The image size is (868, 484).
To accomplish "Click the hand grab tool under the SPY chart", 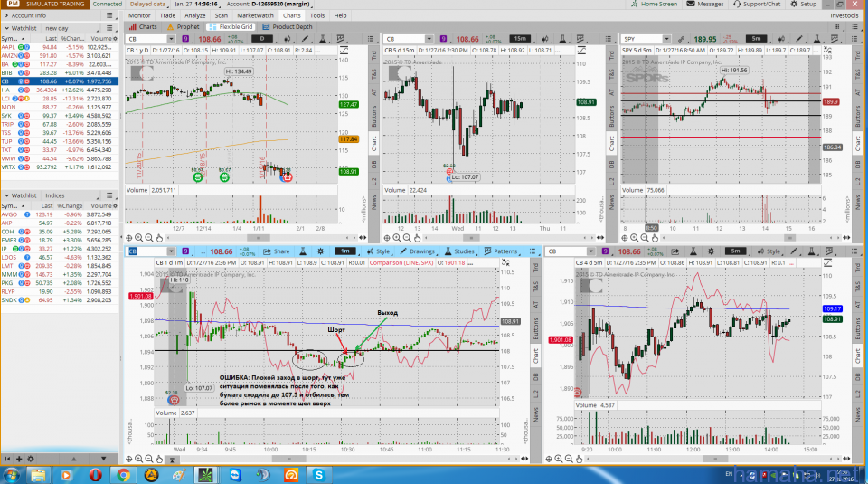I will (655, 238).
